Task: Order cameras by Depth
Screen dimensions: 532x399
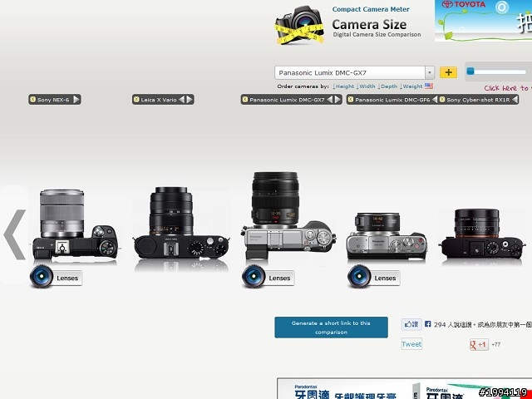Action: (387, 86)
